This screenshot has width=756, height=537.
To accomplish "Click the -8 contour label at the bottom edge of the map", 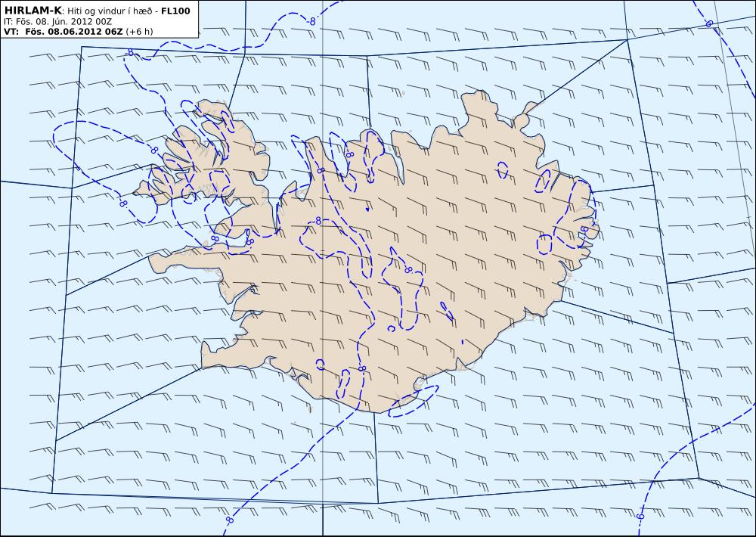I will 229,520.
